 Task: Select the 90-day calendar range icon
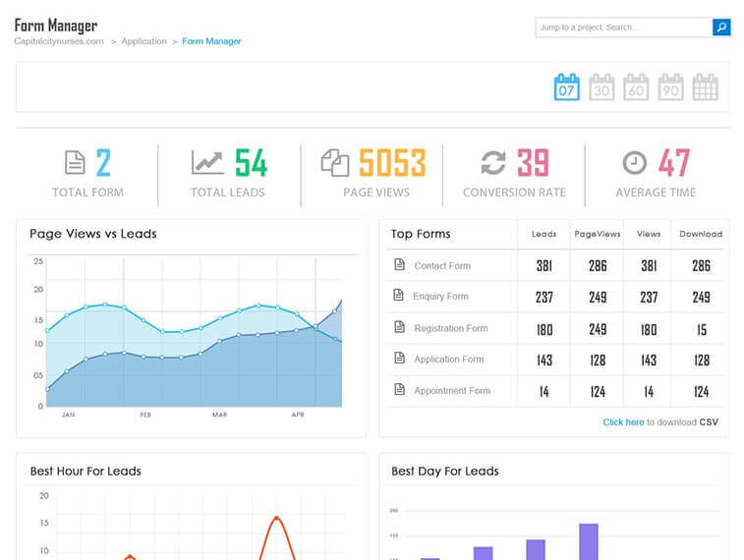pos(670,87)
